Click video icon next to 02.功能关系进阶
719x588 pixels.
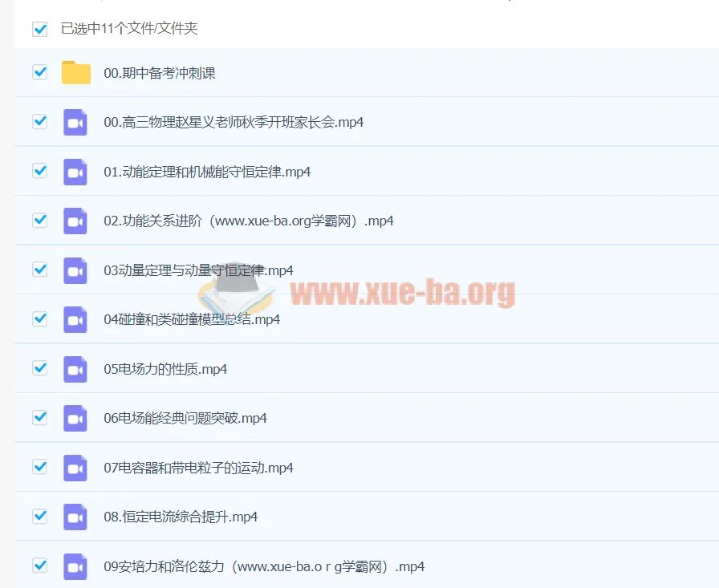coord(75,221)
